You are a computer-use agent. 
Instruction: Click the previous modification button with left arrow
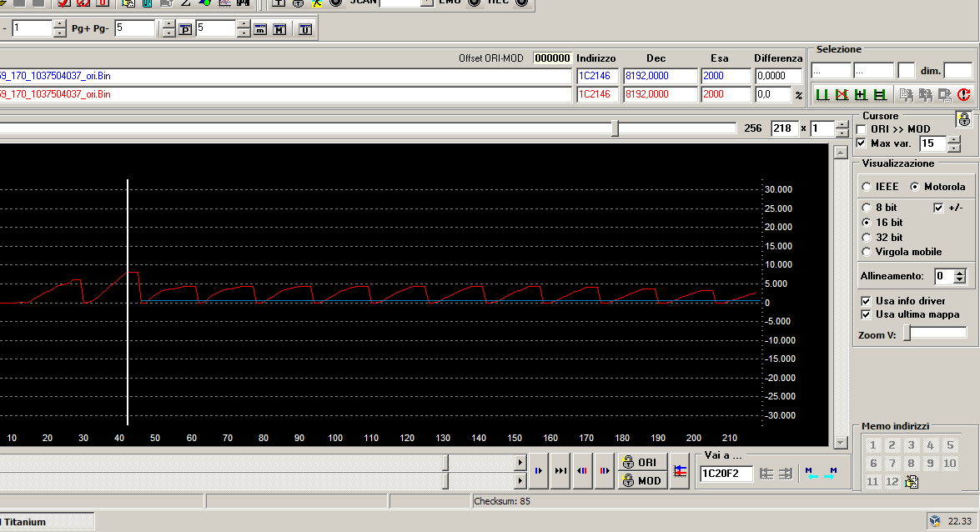582,471
